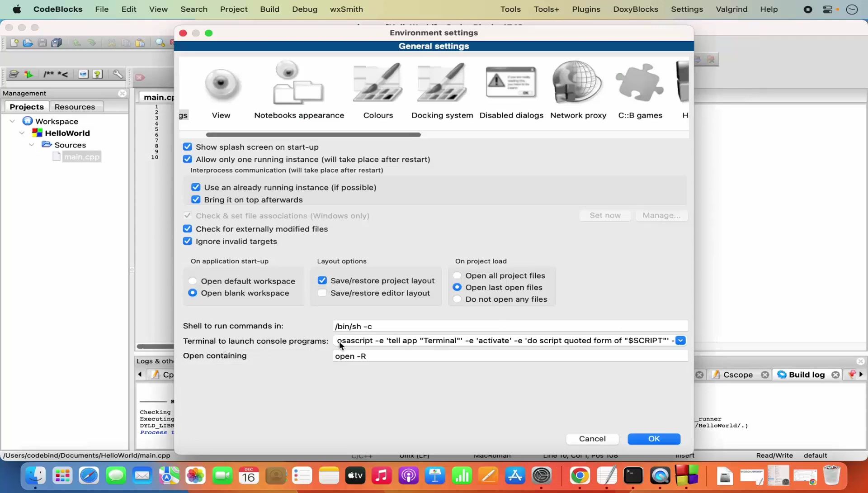Click the Open containing folder field

click(x=510, y=356)
